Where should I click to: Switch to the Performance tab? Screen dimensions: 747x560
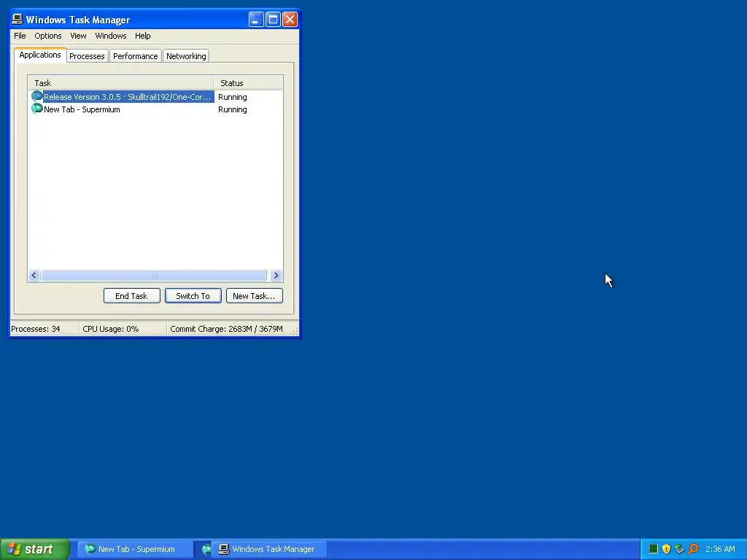point(135,56)
